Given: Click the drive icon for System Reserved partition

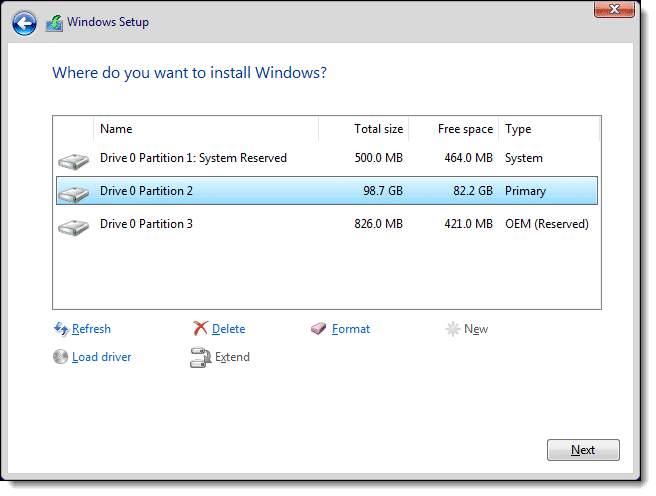Looking at the screenshot, I should click(74, 161).
